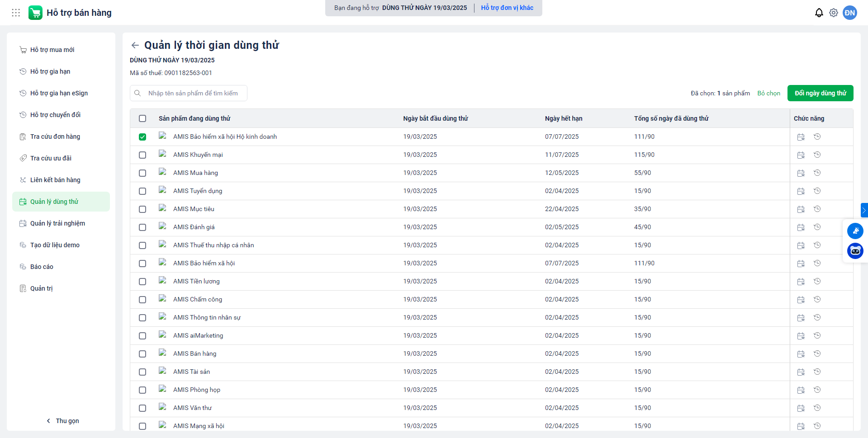Click AMIS Mạng xã hội product name

click(199, 426)
